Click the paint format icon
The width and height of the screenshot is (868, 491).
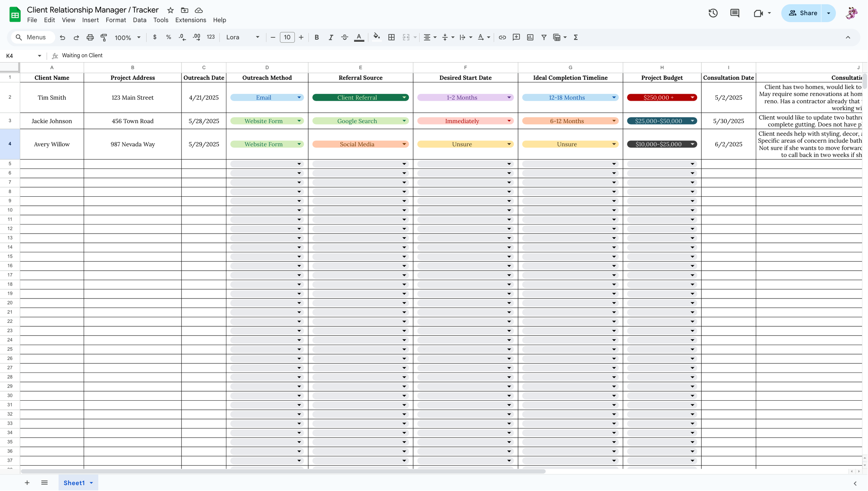[104, 38]
